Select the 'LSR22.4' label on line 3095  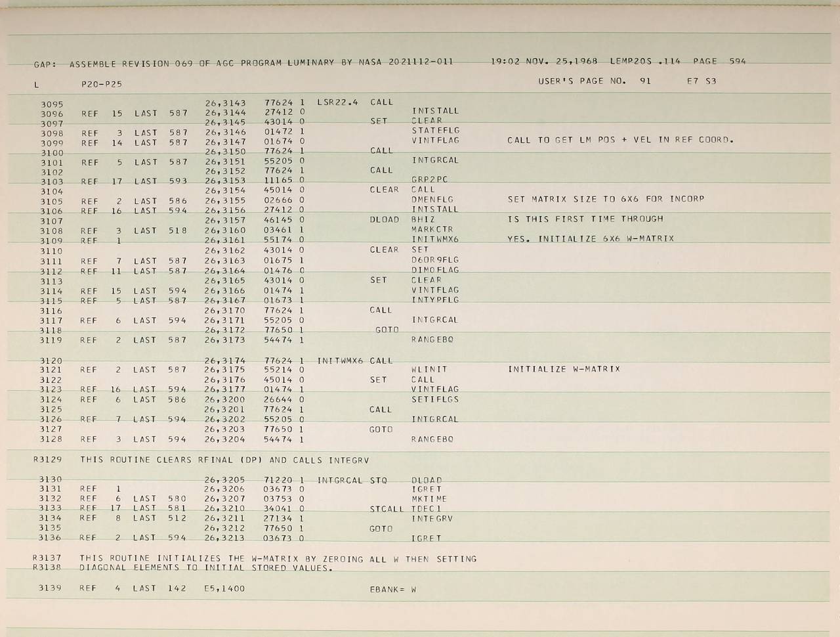tap(337, 102)
